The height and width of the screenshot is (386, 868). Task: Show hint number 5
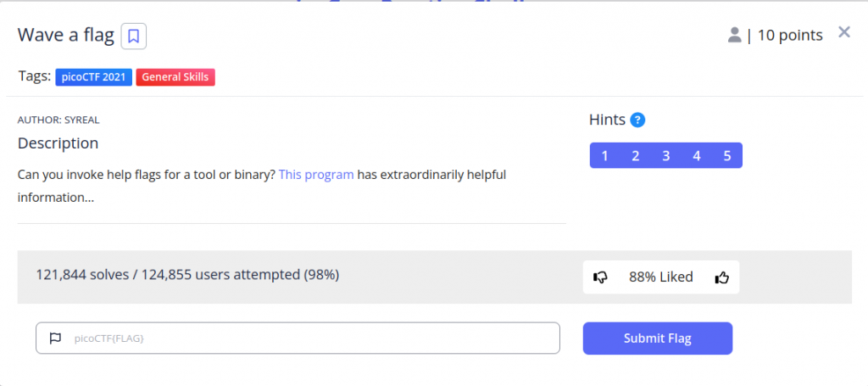pos(727,155)
